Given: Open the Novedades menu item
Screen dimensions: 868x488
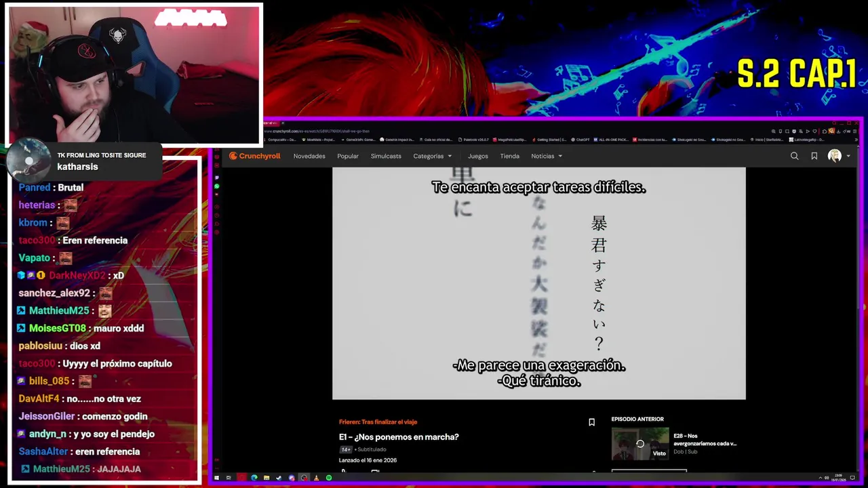Looking at the screenshot, I should (309, 156).
